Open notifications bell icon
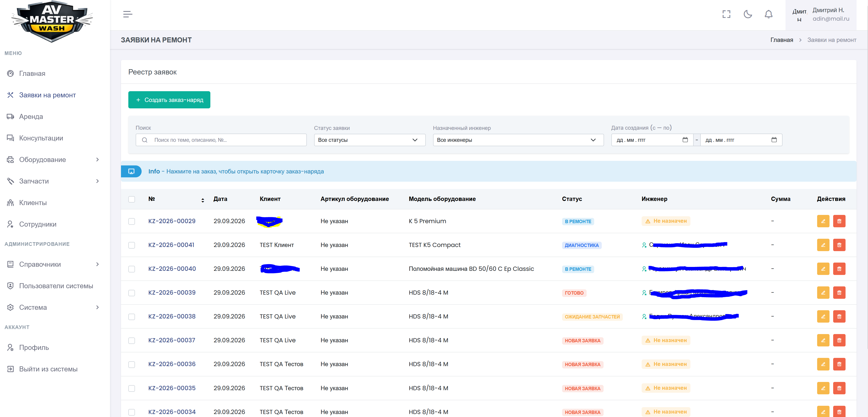Screen dimensions: 868x417 coord(768,14)
